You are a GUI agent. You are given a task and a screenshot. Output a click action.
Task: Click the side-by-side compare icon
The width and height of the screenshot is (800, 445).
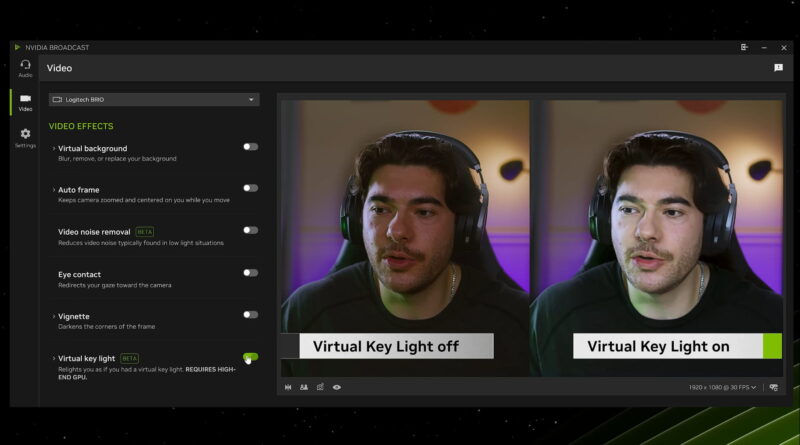pos(304,387)
